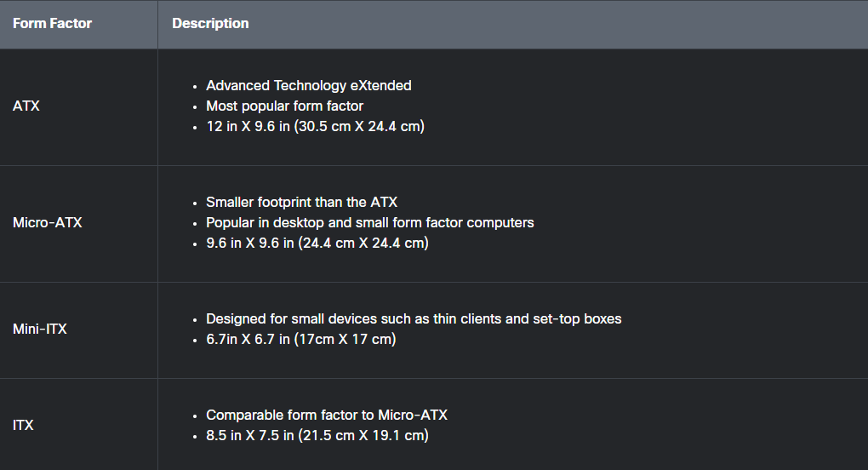Screen dimensions: 868x470
Task: Click Smaller footprint than the ATX text
Action: tap(302, 203)
